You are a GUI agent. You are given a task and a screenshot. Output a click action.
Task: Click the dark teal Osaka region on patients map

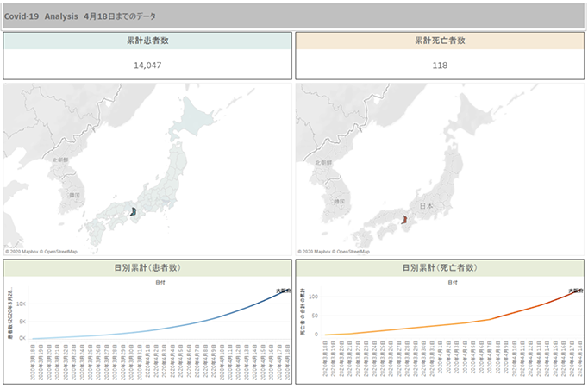[133, 210]
